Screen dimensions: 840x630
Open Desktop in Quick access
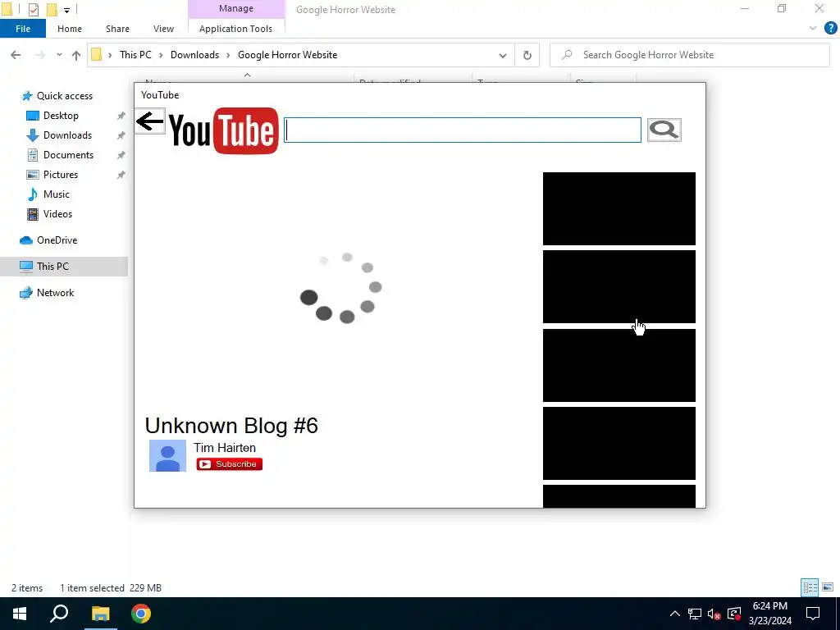coord(61,116)
